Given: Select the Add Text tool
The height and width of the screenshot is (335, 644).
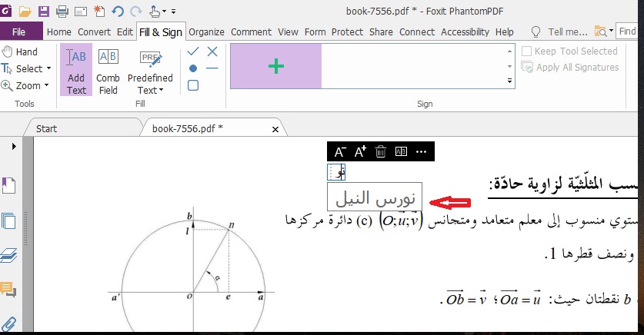Looking at the screenshot, I should point(76,69).
